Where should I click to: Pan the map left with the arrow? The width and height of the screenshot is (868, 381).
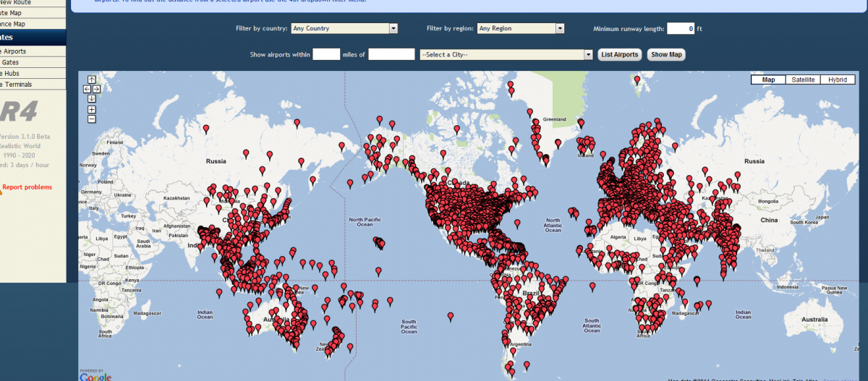(x=87, y=89)
